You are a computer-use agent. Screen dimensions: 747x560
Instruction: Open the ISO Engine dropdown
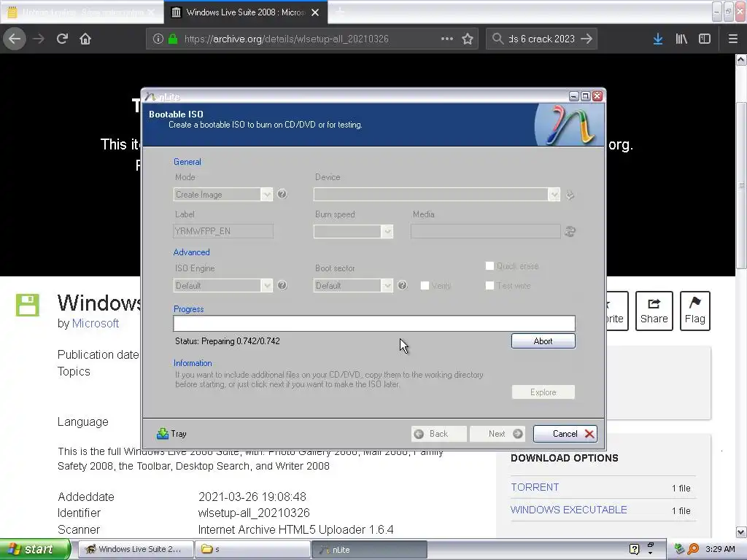pyautogui.click(x=223, y=285)
